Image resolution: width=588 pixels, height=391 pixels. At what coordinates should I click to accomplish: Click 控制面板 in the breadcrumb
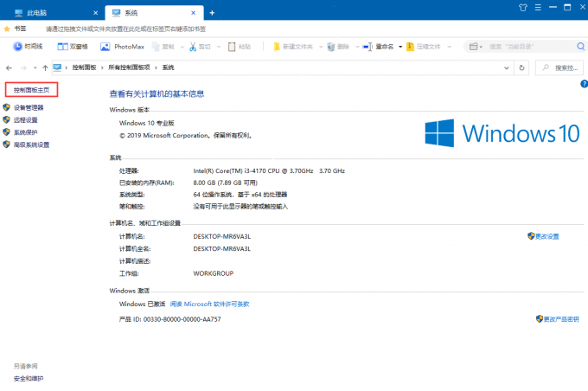pos(85,67)
